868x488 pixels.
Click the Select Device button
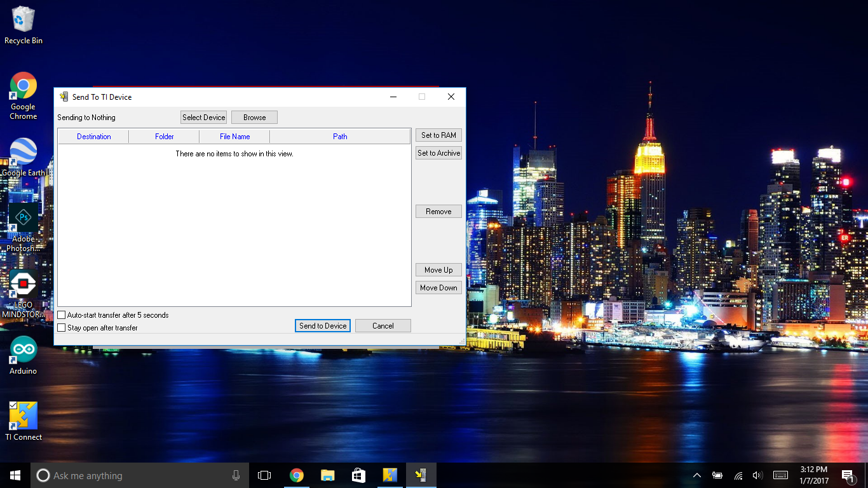[x=203, y=117]
